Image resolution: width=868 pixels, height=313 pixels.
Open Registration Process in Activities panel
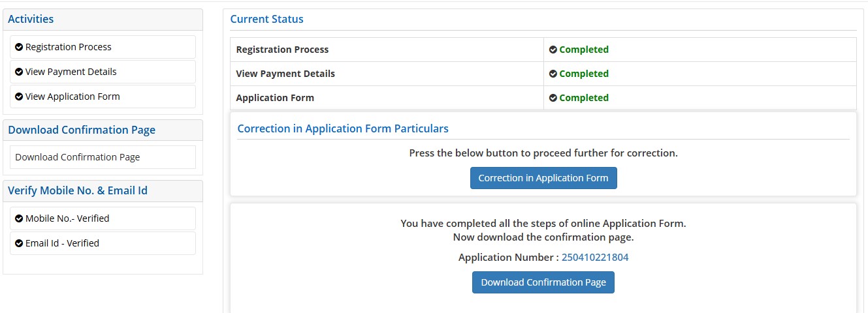[x=69, y=47]
